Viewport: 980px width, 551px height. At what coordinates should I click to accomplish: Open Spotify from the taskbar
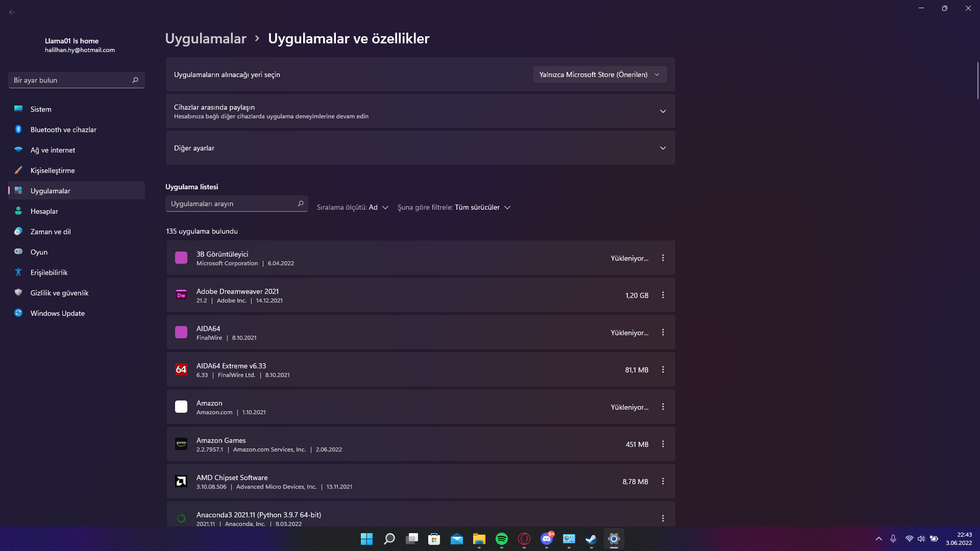point(501,539)
